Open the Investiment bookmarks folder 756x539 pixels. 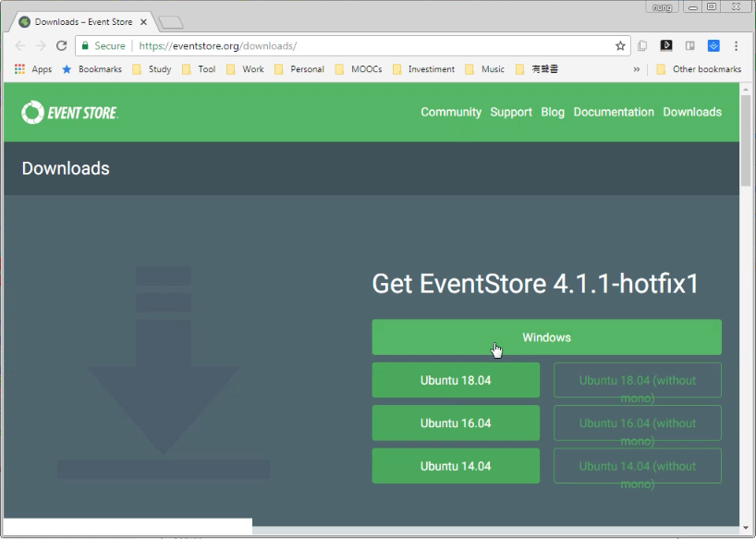click(423, 69)
